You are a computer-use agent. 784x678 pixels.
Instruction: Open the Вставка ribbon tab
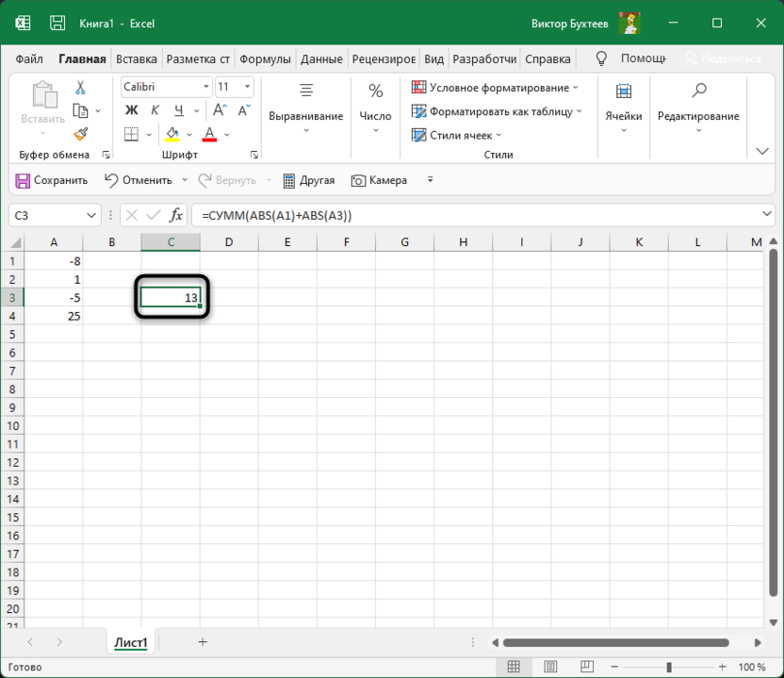137,58
